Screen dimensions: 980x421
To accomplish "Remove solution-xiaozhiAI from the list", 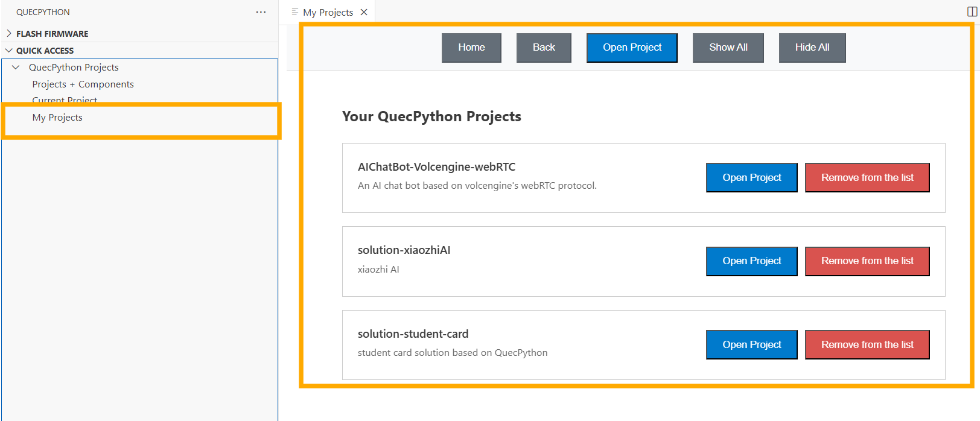I will click(867, 261).
